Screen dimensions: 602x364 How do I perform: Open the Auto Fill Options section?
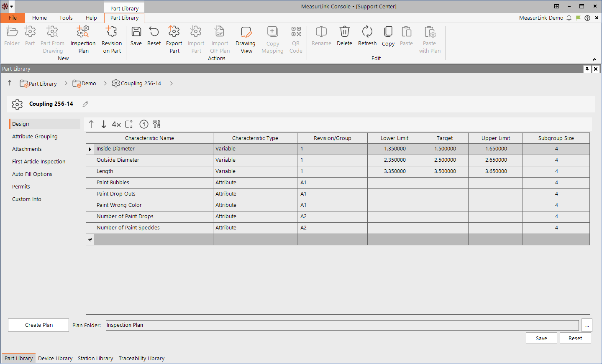tap(32, 174)
